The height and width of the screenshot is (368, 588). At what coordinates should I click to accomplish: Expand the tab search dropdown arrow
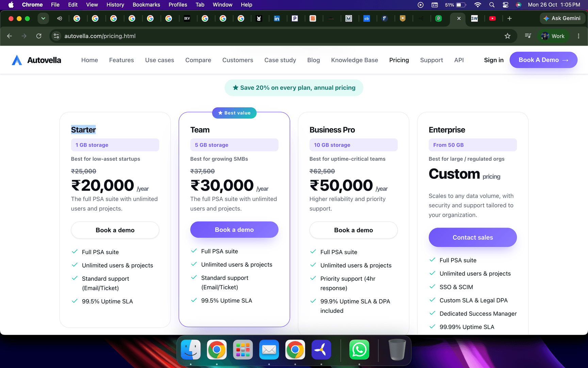pos(43,18)
